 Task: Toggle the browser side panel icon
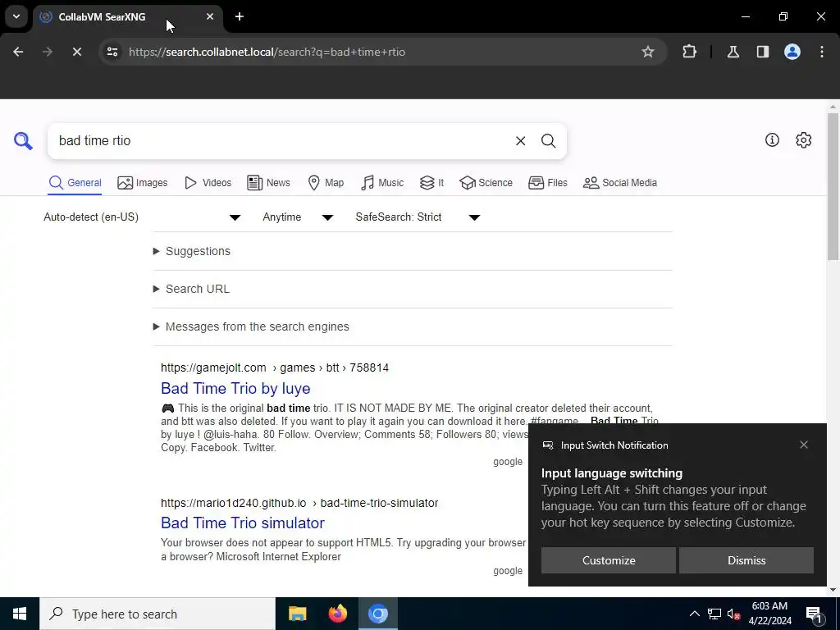(x=763, y=52)
